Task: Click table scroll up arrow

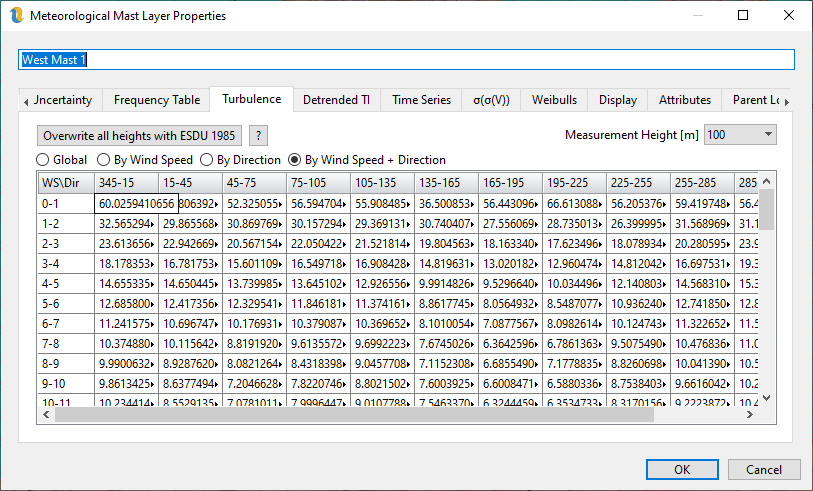Action: point(766,180)
